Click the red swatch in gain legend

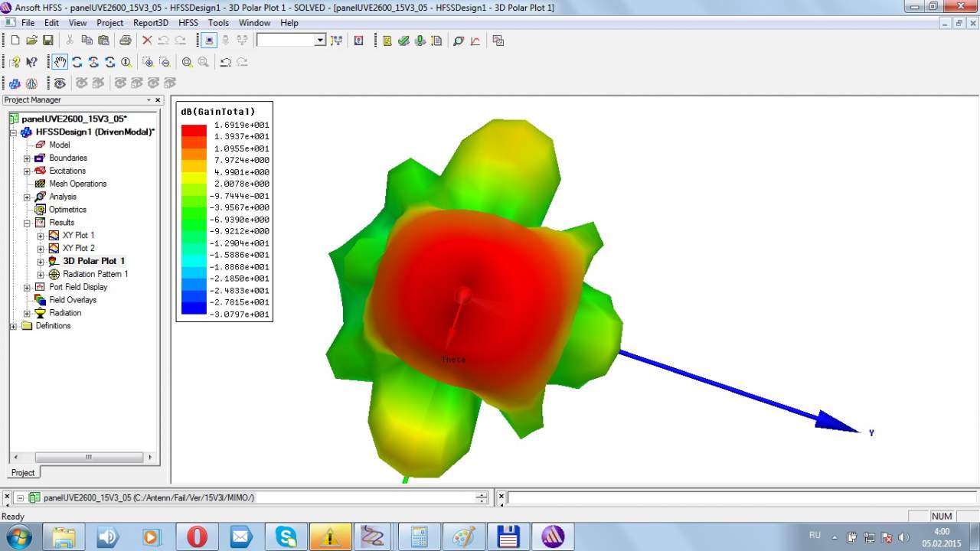pyautogui.click(x=194, y=131)
